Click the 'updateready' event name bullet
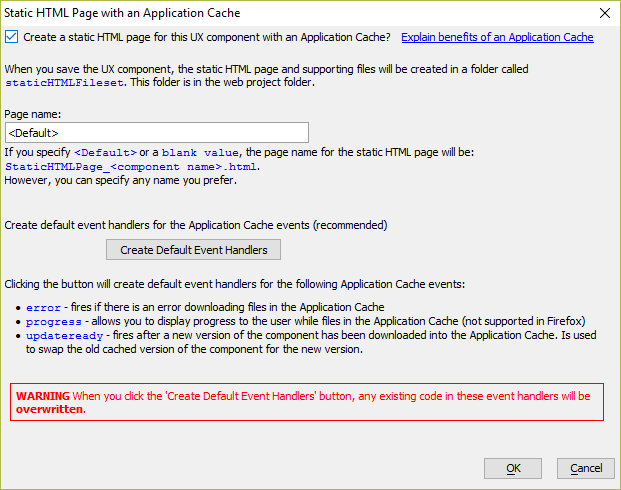This screenshot has width=621, height=490. pos(64,336)
